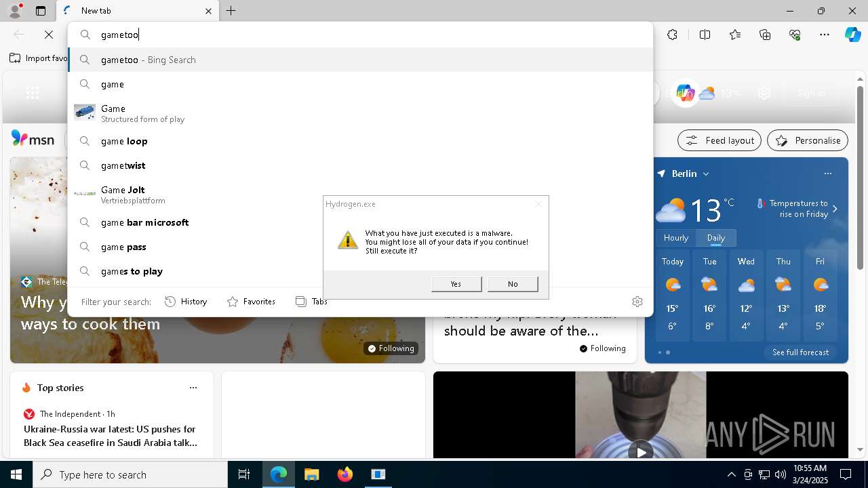Open the Feed layout options
Screen dimensions: 868x488
tap(719, 140)
